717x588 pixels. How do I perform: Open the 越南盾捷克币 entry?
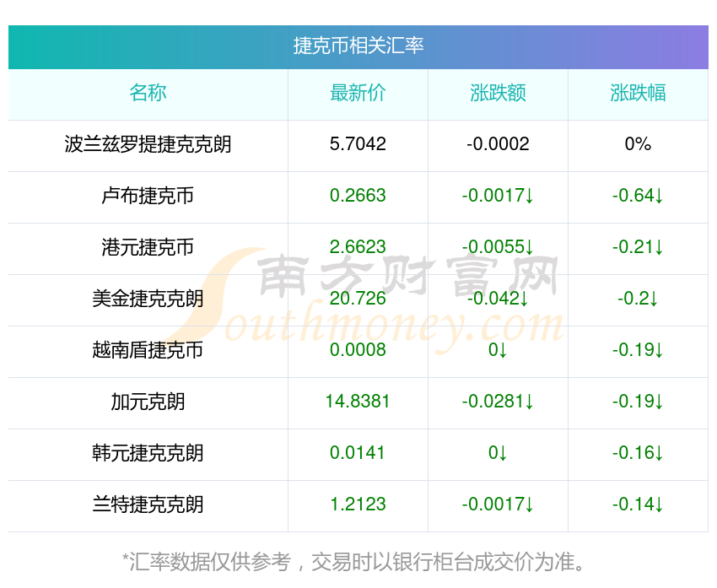tap(148, 350)
